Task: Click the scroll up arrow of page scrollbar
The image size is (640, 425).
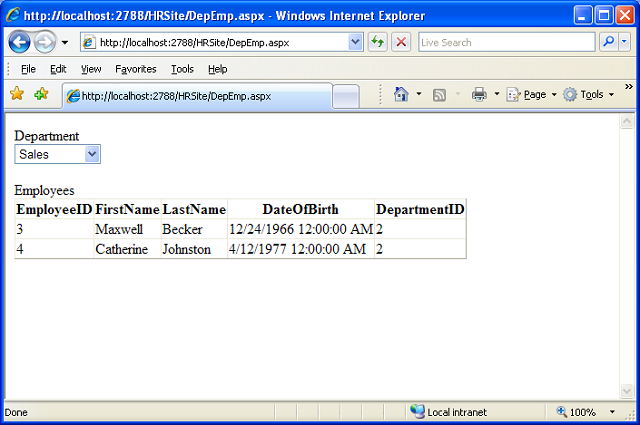Action: coord(627,121)
